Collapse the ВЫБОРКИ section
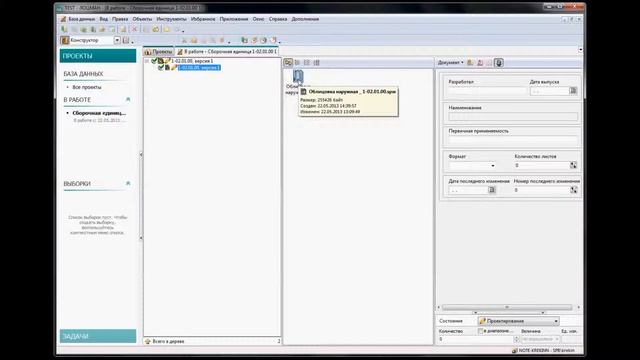This screenshot has height=360, width=640. coord(128,184)
